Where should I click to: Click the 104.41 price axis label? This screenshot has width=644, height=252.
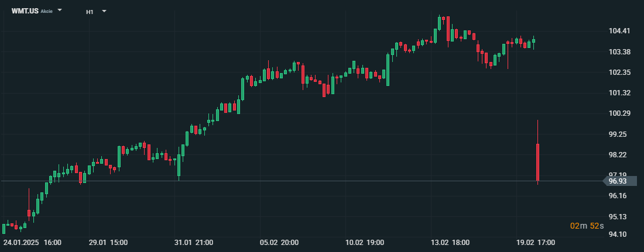619,31
